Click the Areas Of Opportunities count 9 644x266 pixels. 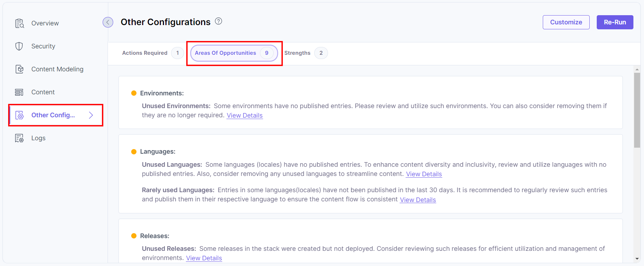[267, 53]
